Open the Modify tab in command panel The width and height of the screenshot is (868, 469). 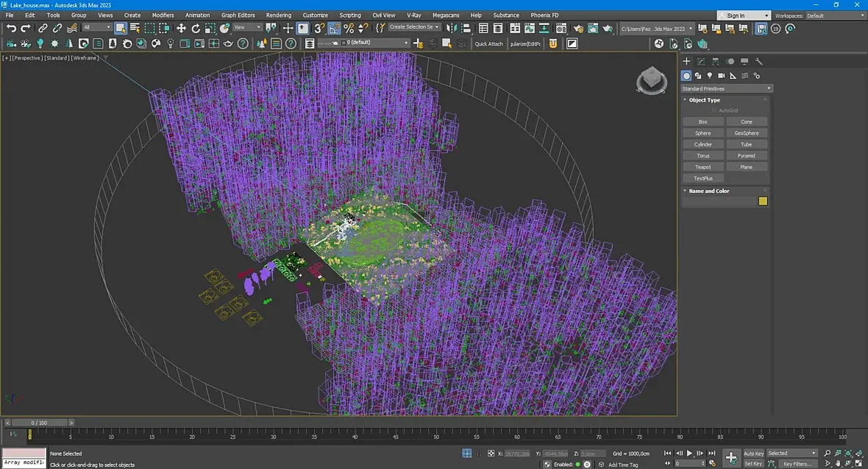tap(701, 62)
